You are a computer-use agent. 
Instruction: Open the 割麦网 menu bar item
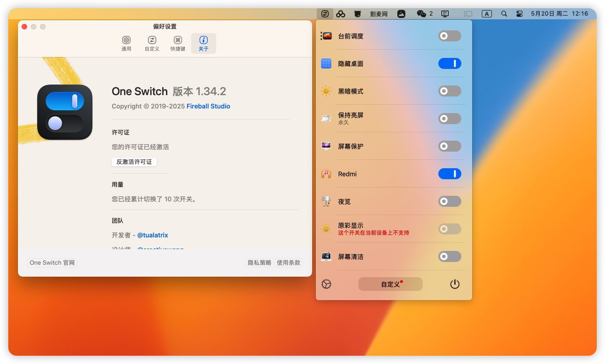[x=379, y=14]
